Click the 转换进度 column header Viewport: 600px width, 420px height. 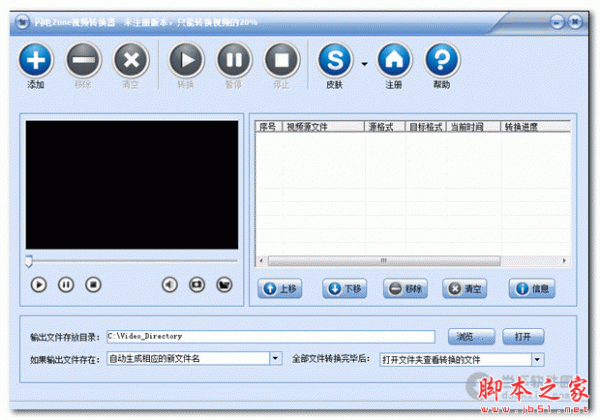[536, 127]
